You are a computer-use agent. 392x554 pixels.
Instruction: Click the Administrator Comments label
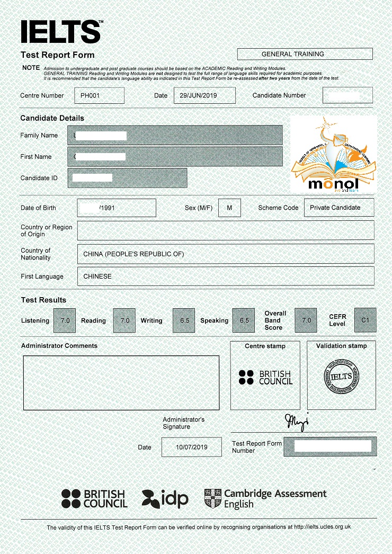[59, 346]
